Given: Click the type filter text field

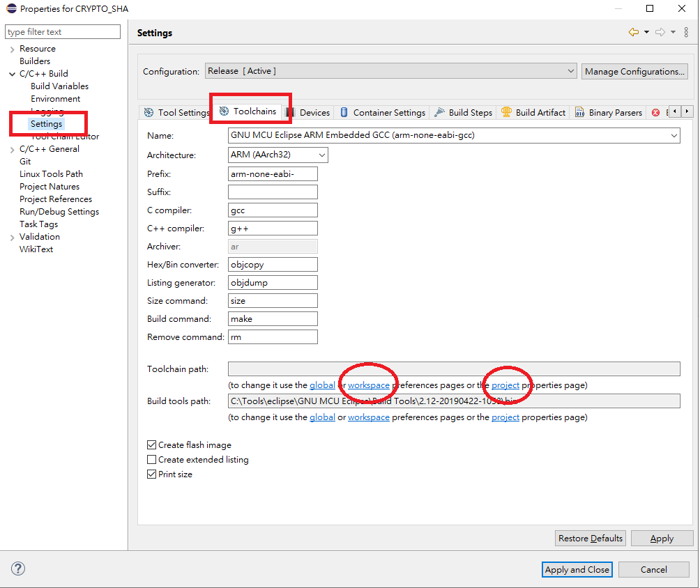Looking at the screenshot, I should click(x=62, y=31).
